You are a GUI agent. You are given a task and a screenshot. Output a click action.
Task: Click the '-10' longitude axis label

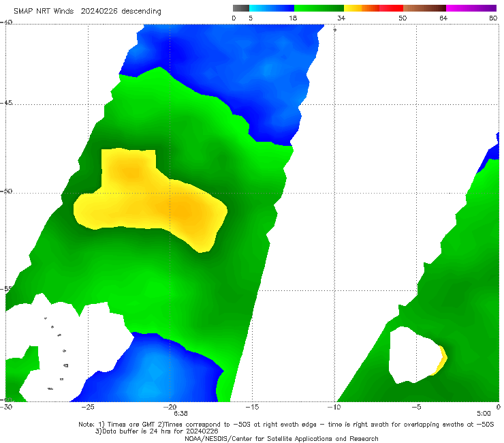point(334,407)
